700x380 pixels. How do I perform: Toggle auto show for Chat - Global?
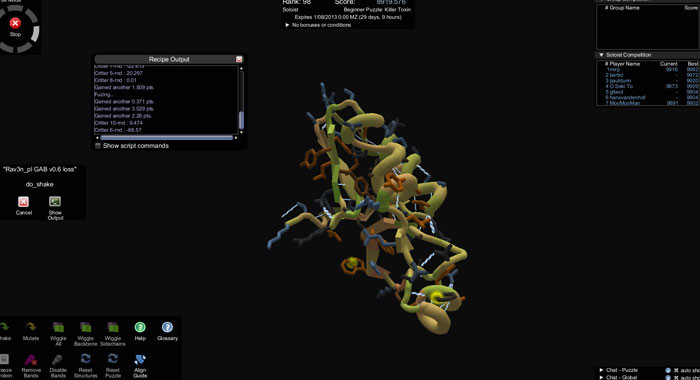click(x=676, y=377)
